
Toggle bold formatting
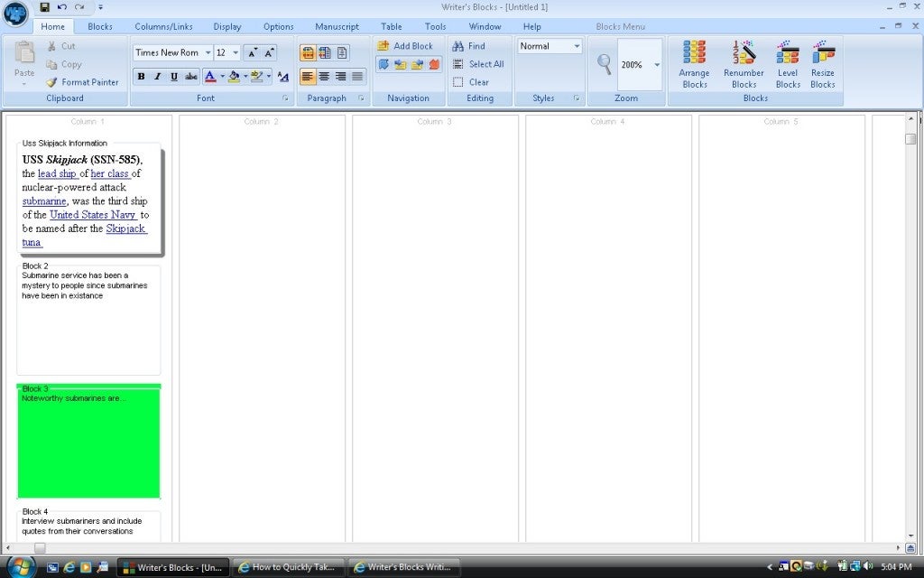coord(141,76)
